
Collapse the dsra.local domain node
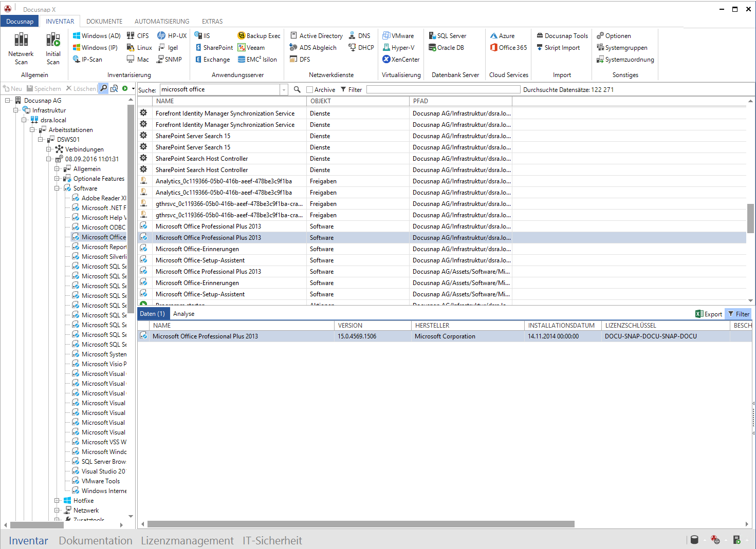click(x=24, y=120)
